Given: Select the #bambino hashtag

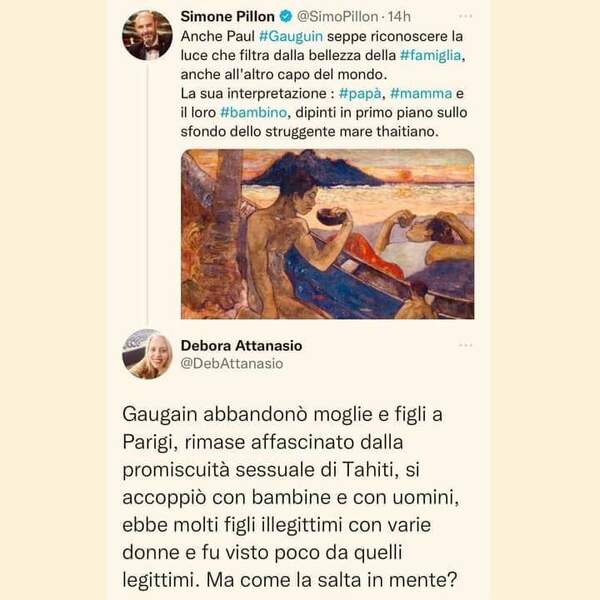Looking at the screenshot, I should pos(253,112).
